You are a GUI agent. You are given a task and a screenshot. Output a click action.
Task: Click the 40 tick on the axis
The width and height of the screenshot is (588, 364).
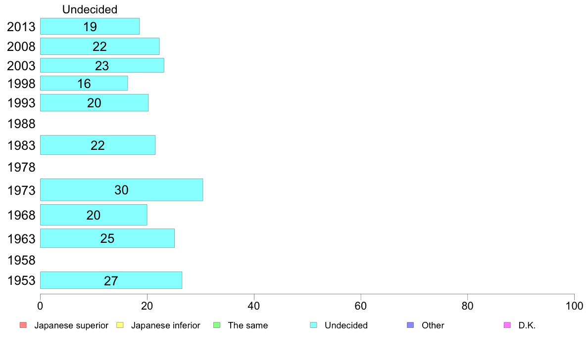coord(254,306)
